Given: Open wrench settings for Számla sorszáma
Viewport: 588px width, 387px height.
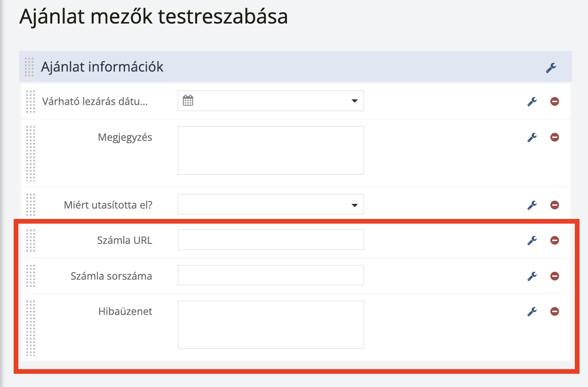Looking at the screenshot, I should pyautogui.click(x=532, y=276).
